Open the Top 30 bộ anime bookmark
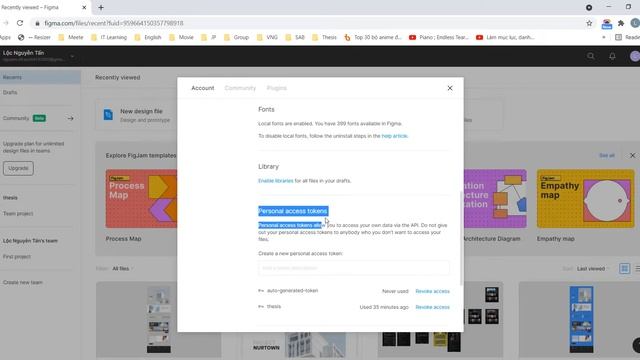The width and height of the screenshot is (640, 360). click(x=373, y=37)
